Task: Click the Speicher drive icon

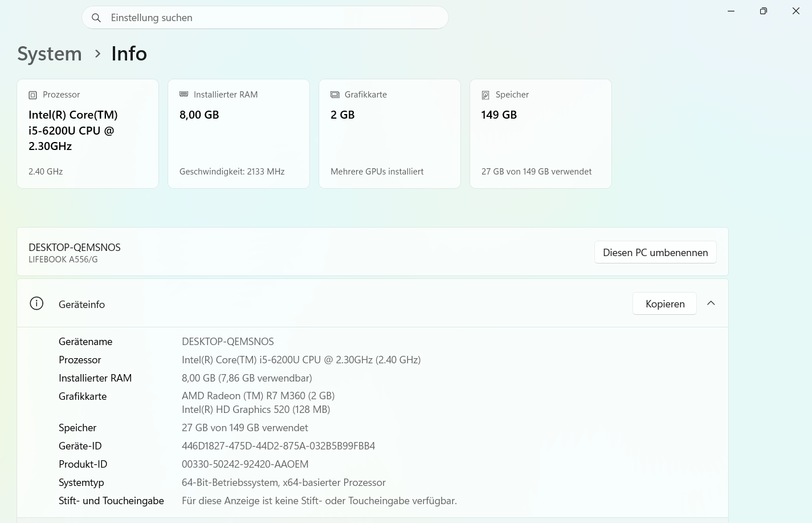Action: coord(485,95)
